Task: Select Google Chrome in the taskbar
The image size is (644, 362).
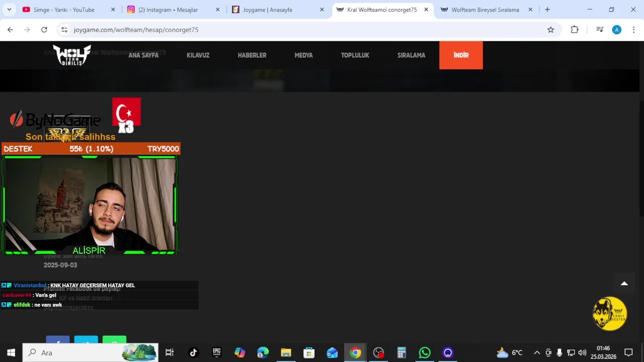Action: tap(355, 352)
